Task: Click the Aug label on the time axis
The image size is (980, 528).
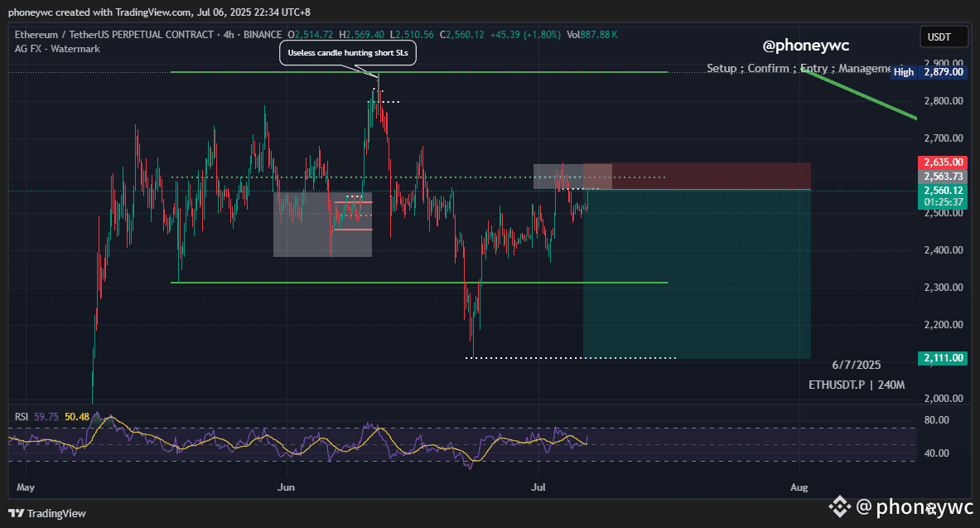Action: (799, 487)
